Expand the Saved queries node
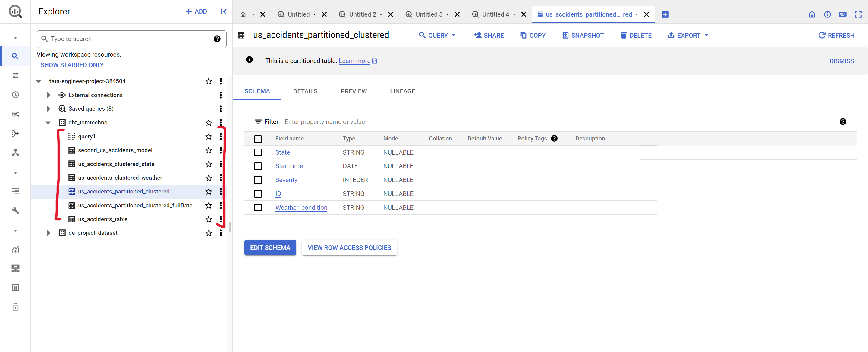Viewport: 868px width, 352px height. [x=48, y=108]
